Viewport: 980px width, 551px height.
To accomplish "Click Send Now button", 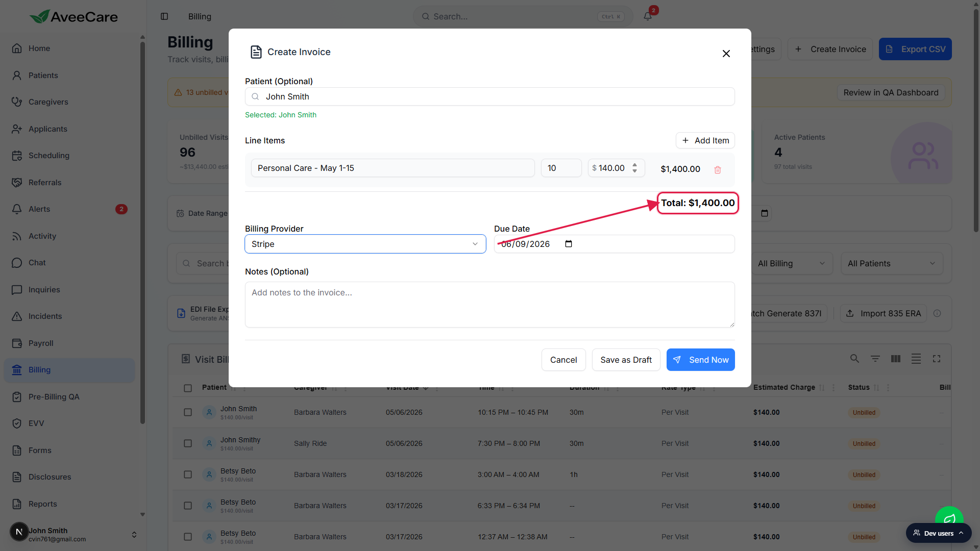I will (700, 360).
